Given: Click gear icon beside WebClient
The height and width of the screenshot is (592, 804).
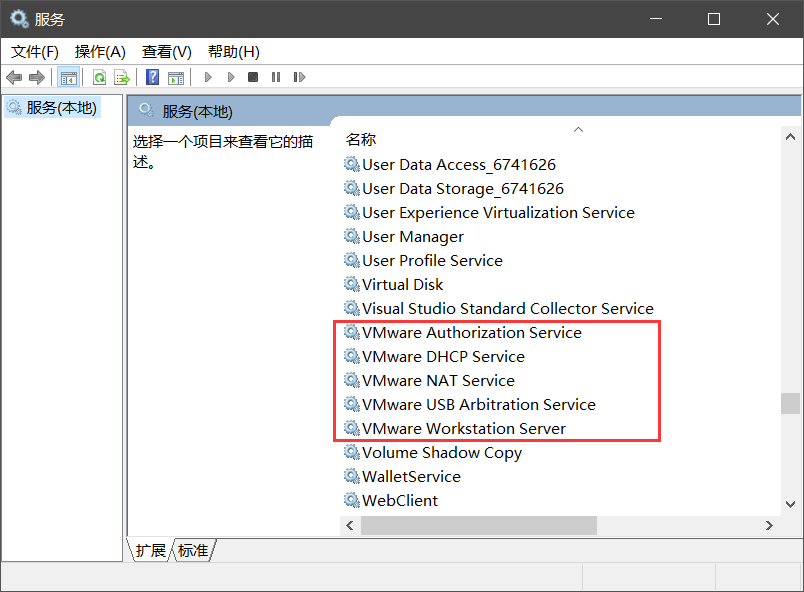Looking at the screenshot, I should point(351,500).
